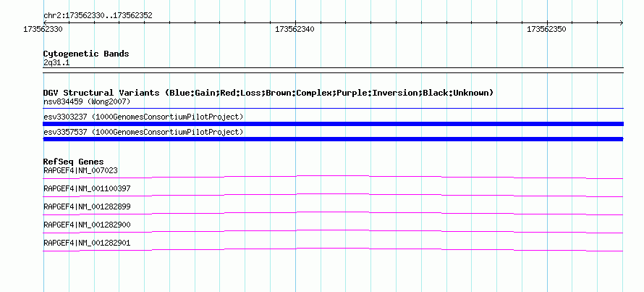644x292 pixels.
Task: Open RAPGEF4|NM_001100397 transcript
Action: tap(87, 189)
